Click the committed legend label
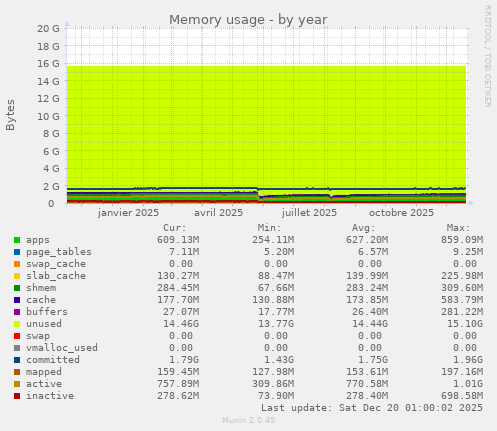497x431 pixels. [53, 360]
